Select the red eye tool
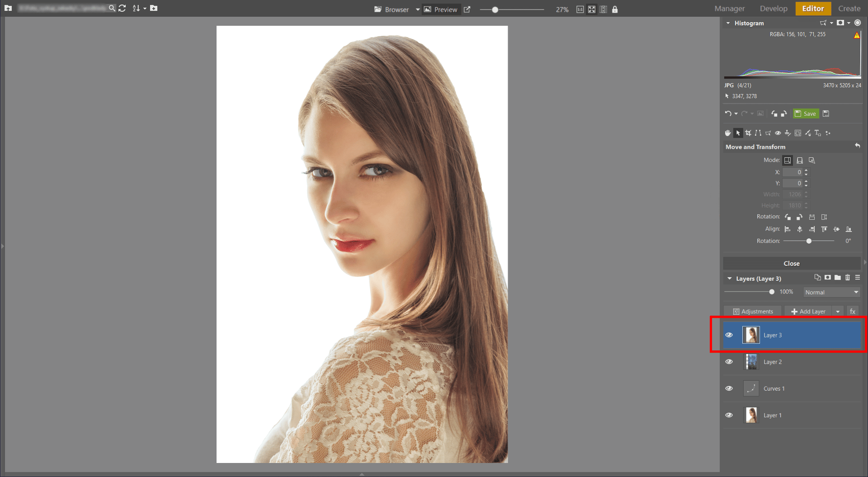This screenshot has width=868, height=477. (778, 133)
